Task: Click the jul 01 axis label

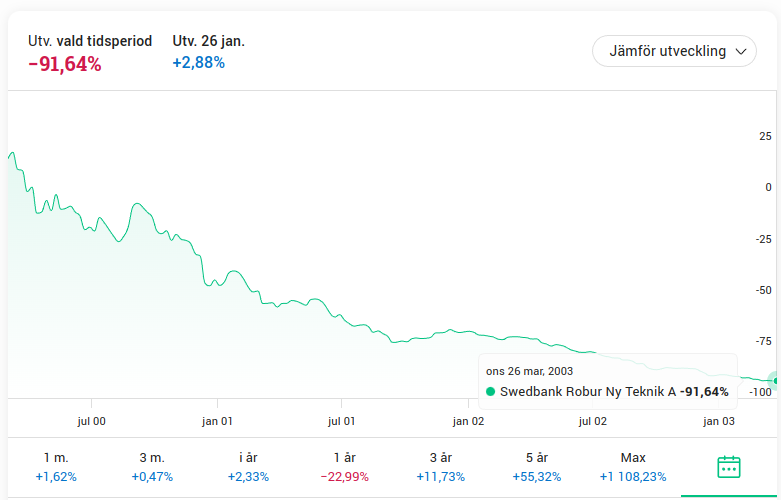Action: (x=342, y=422)
